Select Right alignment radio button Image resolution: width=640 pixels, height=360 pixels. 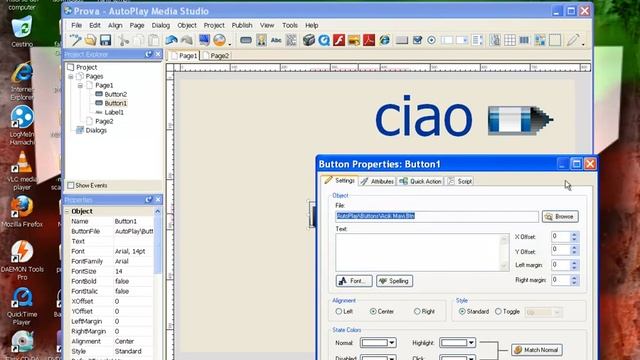click(417, 311)
